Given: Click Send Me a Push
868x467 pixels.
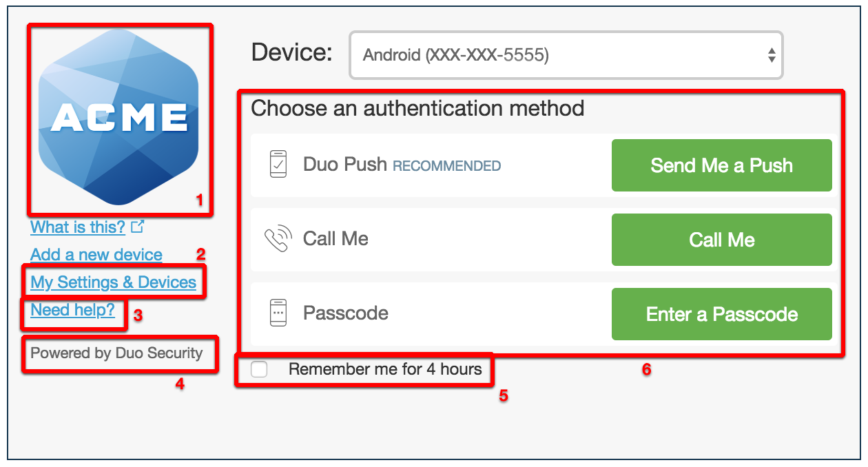Looking at the screenshot, I should click(721, 165).
